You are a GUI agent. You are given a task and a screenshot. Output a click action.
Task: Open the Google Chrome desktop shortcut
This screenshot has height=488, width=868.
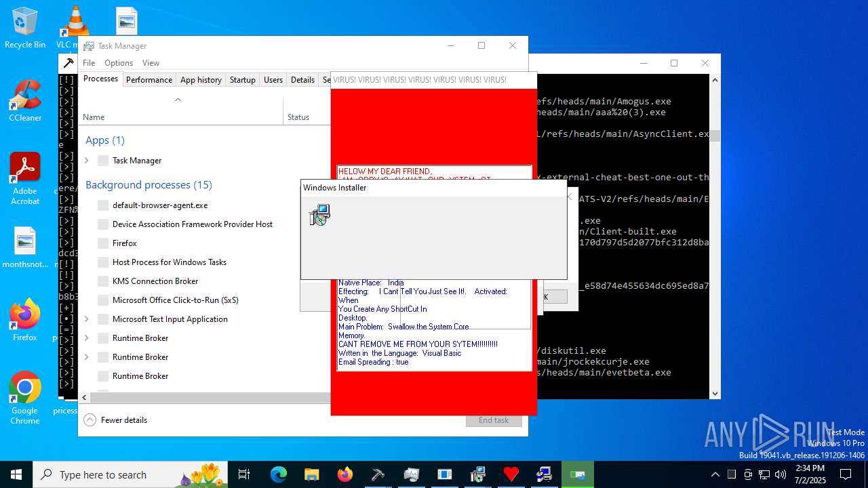click(25, 399)
